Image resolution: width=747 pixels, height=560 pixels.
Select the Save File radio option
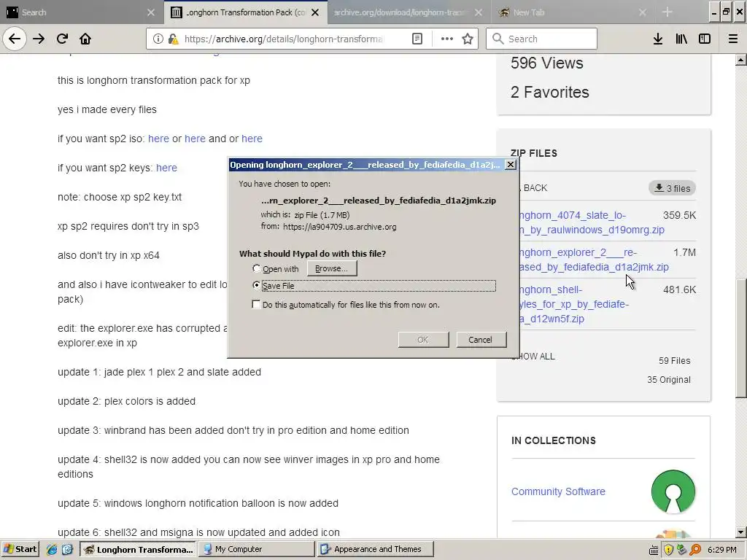tap(256, 285)
